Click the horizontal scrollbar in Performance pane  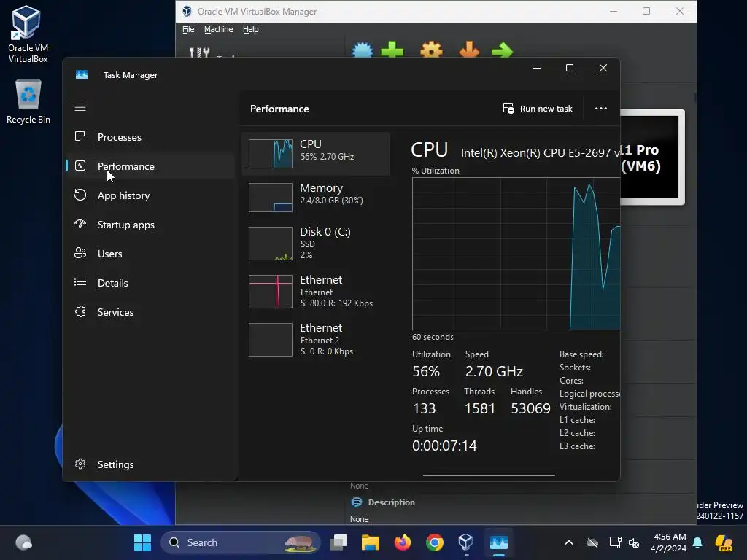(489, 475)
